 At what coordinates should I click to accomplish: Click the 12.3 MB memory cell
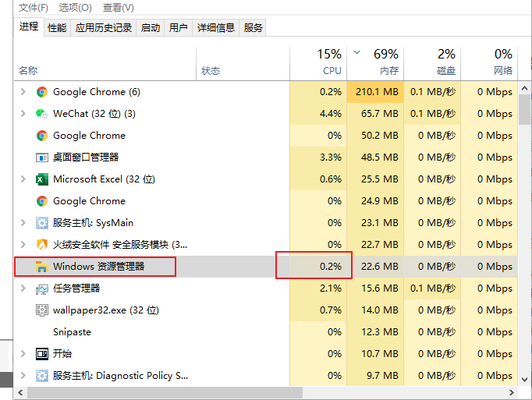pyautogui.click(x=375, y=332)
